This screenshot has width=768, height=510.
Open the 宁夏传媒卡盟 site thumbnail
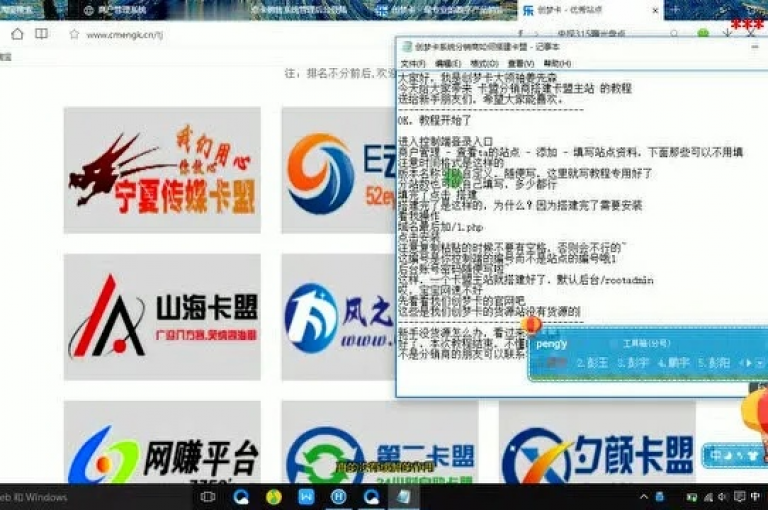[162, 170]
